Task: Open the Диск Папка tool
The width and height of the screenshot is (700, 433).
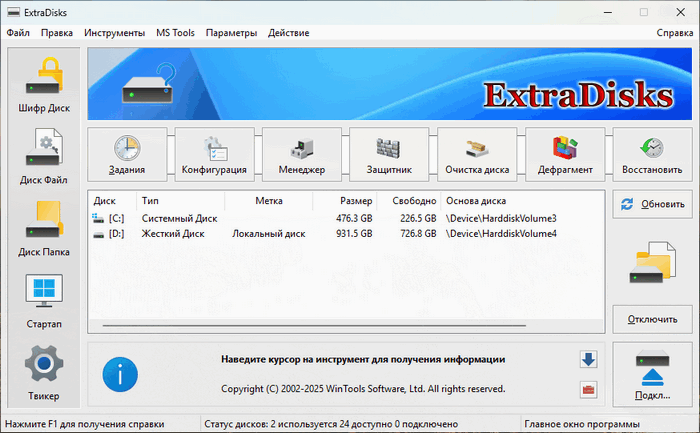Action: 44,229
